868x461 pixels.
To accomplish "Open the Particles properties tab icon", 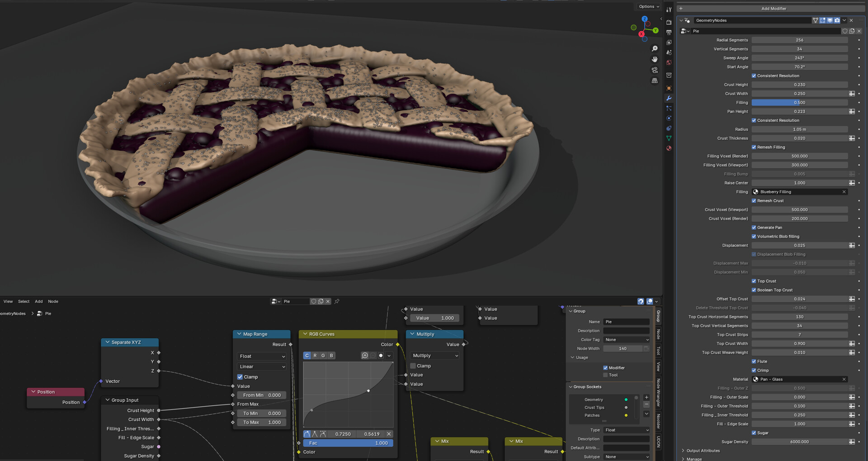I will [x=669, y=109].
